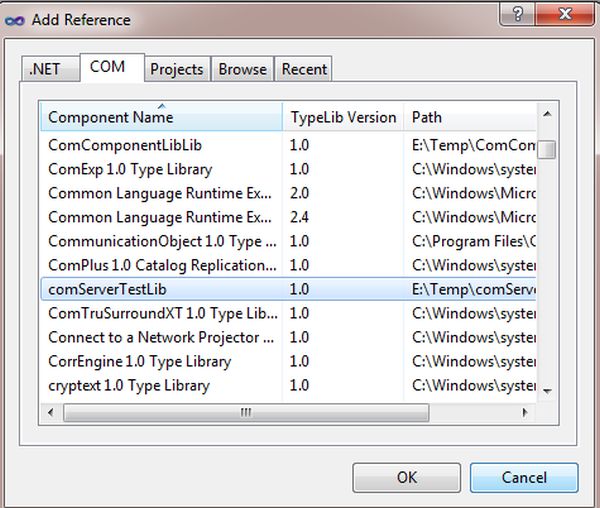Viewport: 600px width, 508px height.
Task: Select CorrEngine 1.0 Type Library
Action: [139, 362]
